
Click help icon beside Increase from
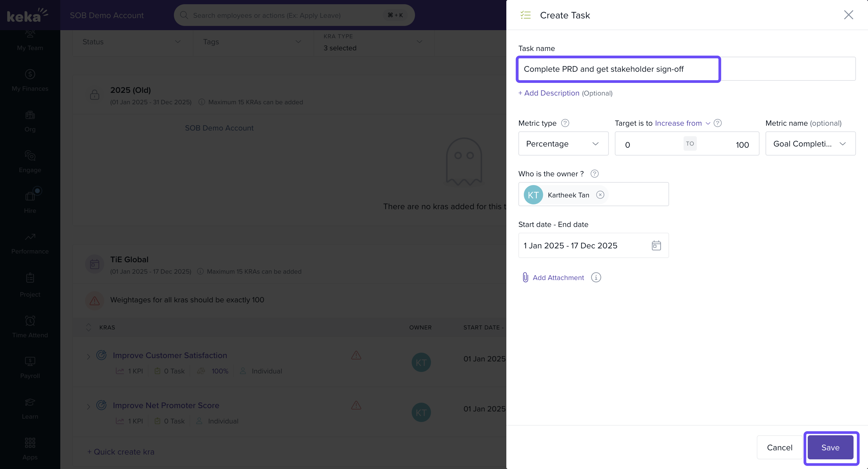tap(718, 123)
